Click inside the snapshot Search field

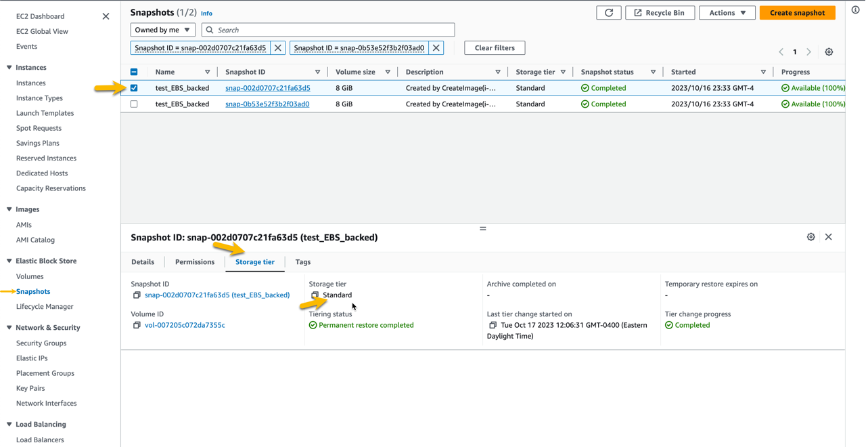(328, 30)
